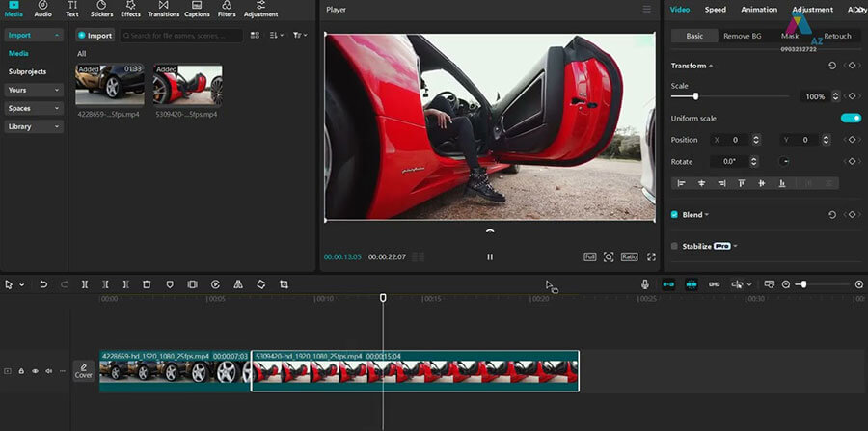The width and height of the screenshot is (868, 431).
Task: Click the Rotate angle dial
Action: pos(784,162)
